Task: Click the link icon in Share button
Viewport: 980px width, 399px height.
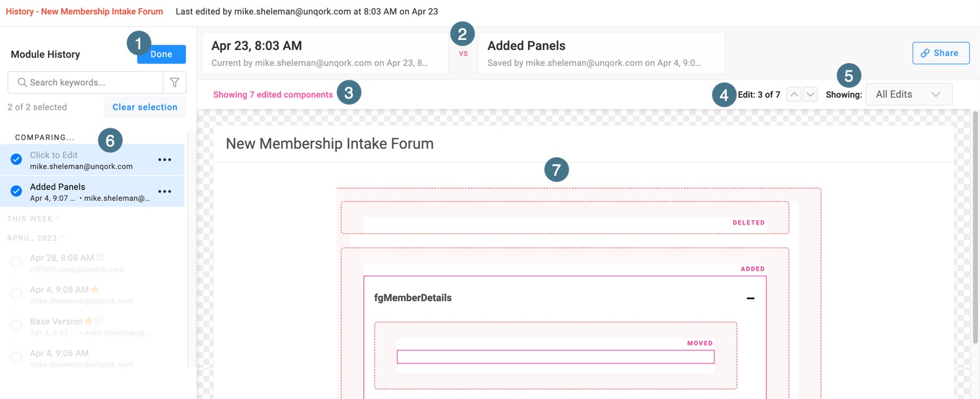Action: coord(925,53)
